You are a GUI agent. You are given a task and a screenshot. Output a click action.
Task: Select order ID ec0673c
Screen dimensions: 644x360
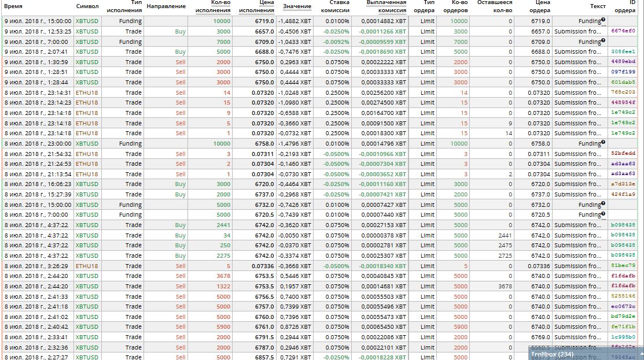pyautogui.click(x=623, y=306)
